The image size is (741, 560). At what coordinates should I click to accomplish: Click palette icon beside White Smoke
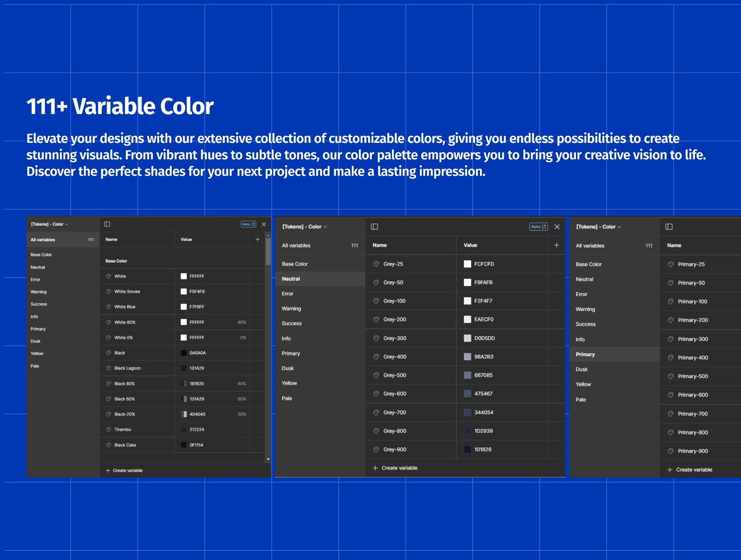point(109,292)
